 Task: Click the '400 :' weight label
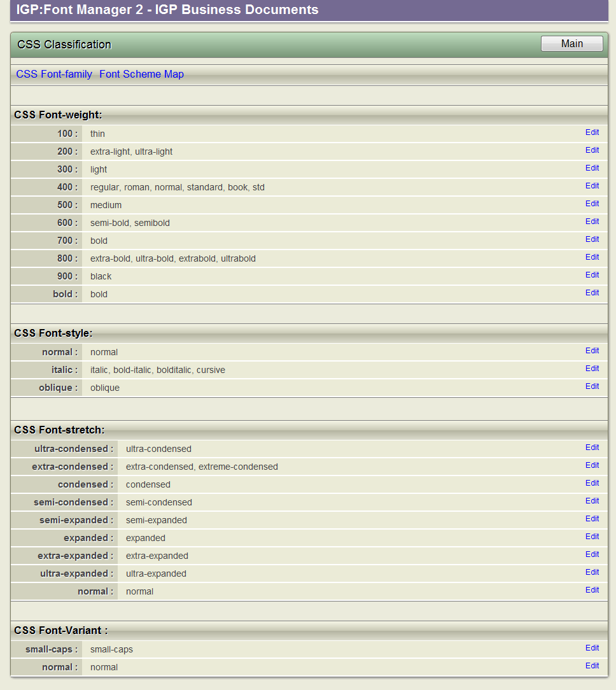67,187
